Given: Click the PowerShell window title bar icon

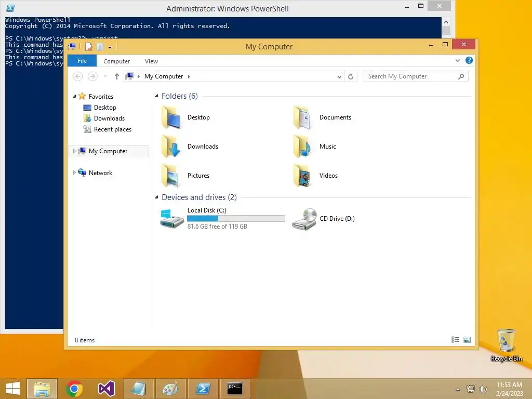Looking at the screenshot, I should pos(10,8).
